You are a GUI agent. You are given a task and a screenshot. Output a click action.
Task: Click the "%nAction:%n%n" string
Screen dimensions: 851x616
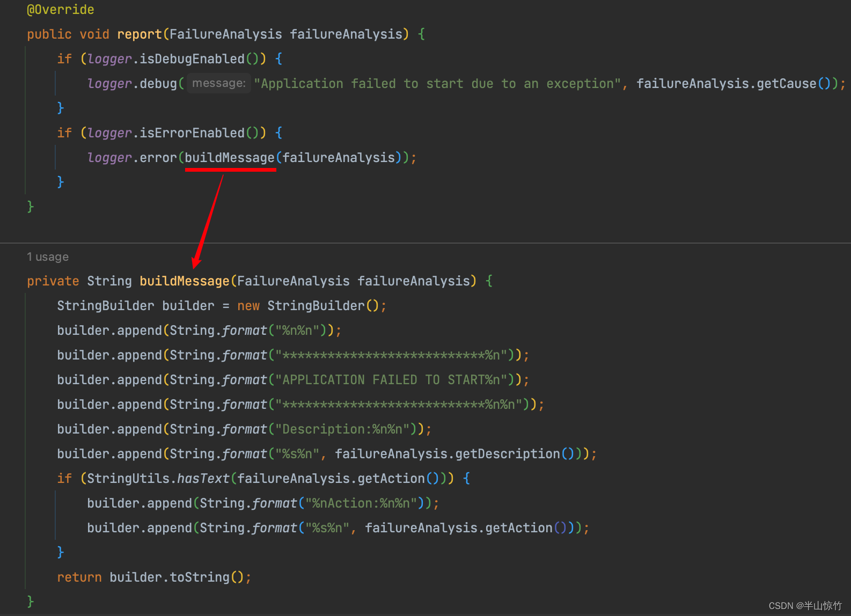point(361,503)
